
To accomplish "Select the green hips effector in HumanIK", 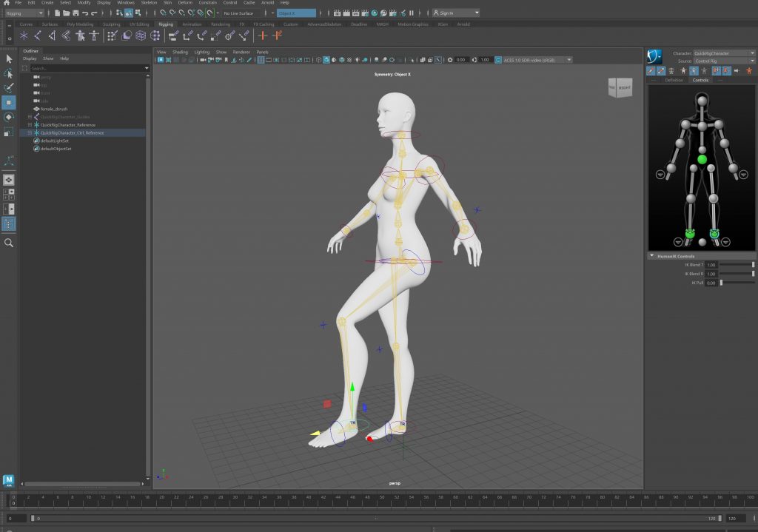I will [702, 159].
